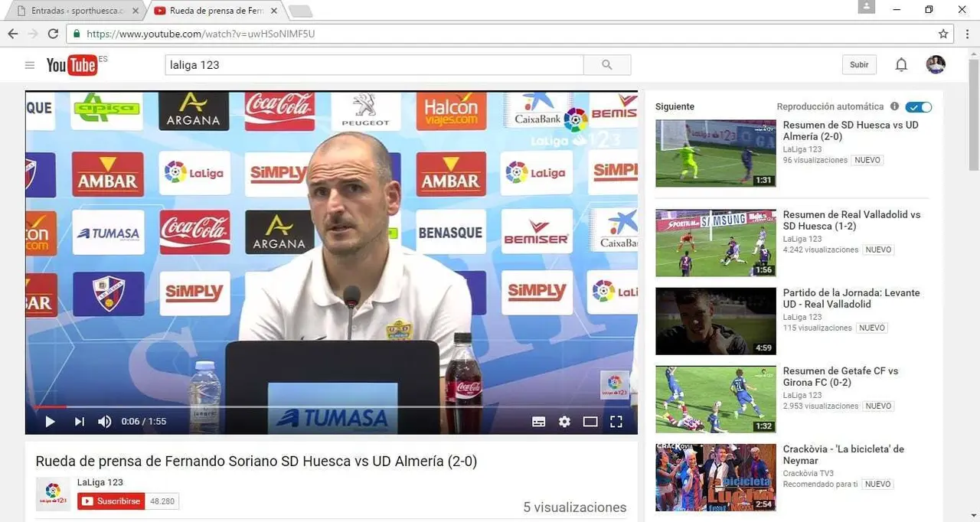Click the Subir upload button
The height and width of the screenshot is (522, 980).
pos(859,65)
